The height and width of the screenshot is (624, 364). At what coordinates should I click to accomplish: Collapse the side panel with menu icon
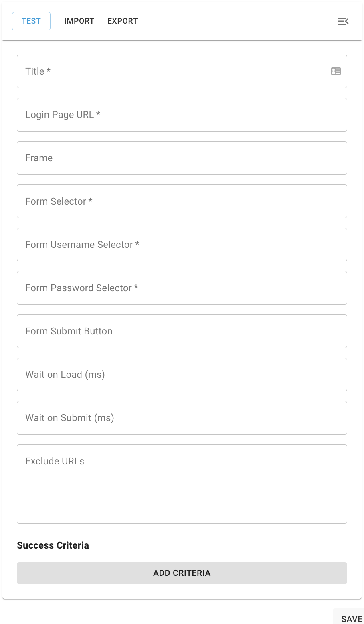click(x=343, y=21)
